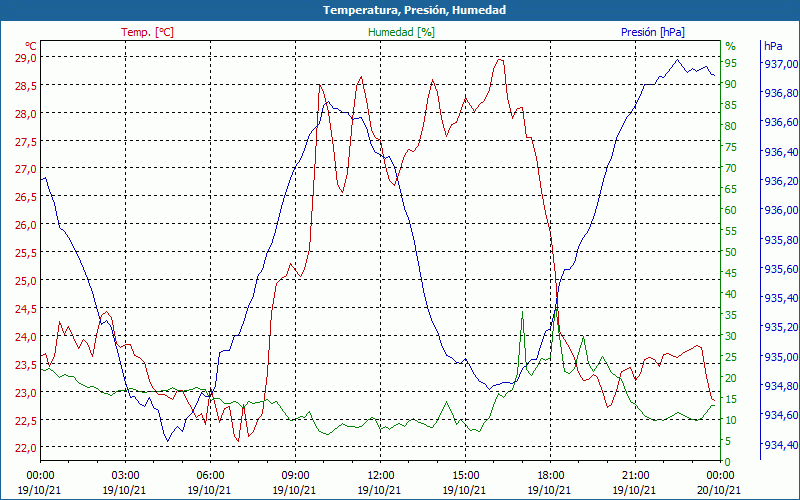Click pressure axis value '936,20'
This screenshot has height=500, width=800.
[x=779, y=181]
